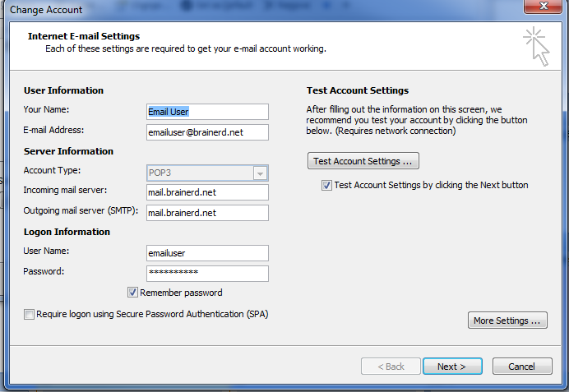Cancel the account change
Viewport: 569px width, 392px height.
click(x=521, y=367)
